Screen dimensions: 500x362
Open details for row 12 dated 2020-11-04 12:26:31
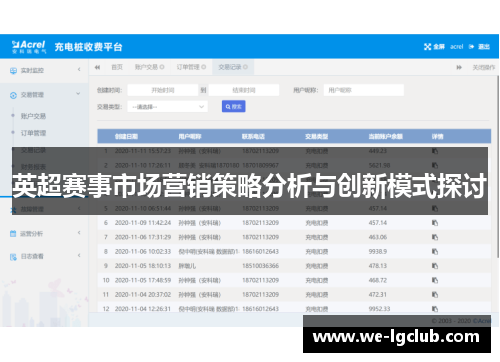435,309
